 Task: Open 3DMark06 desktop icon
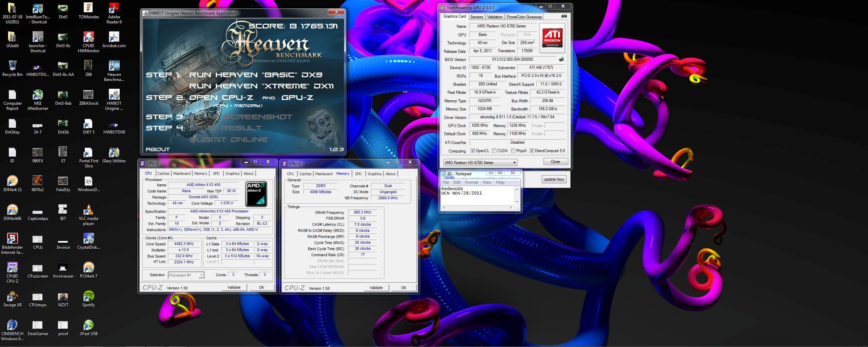tap(12, 213)
